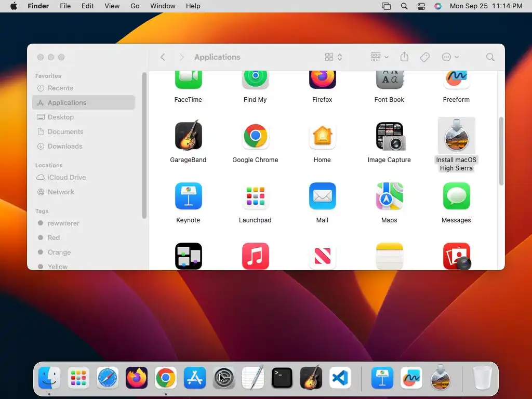Select Install macOS High Sierra in Finder
The image size is (532, 399).
point(456,136)
